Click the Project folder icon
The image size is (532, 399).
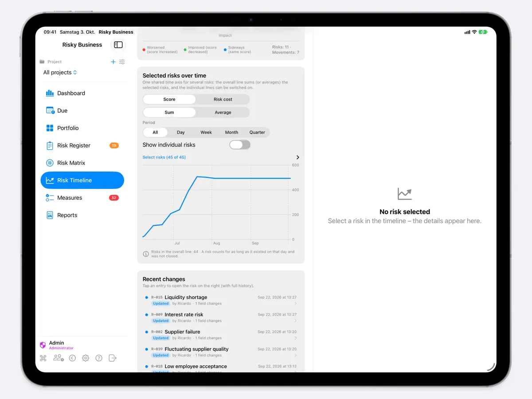pyautogui.click(x=42, y=62)
